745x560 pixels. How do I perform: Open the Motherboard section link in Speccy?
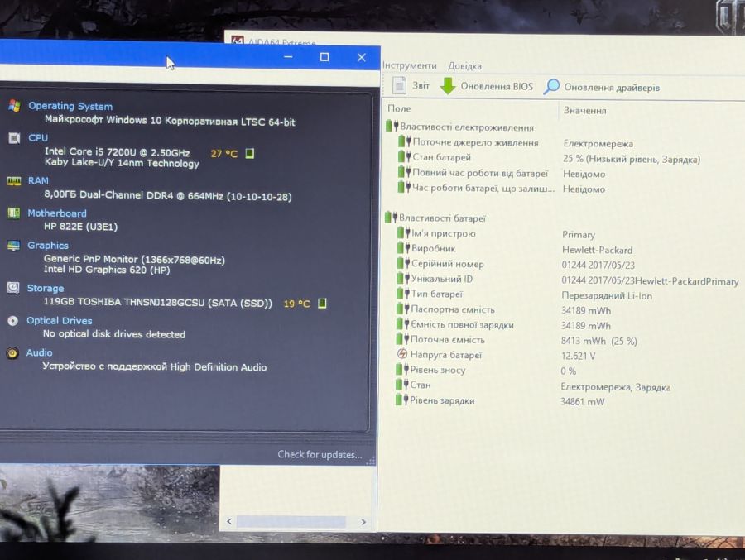coord(57,213)
